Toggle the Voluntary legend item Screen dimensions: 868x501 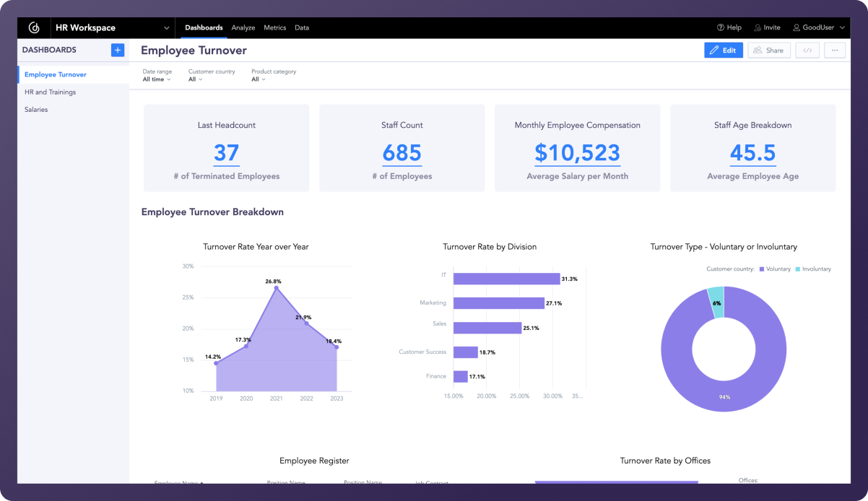tap(774, 269)
